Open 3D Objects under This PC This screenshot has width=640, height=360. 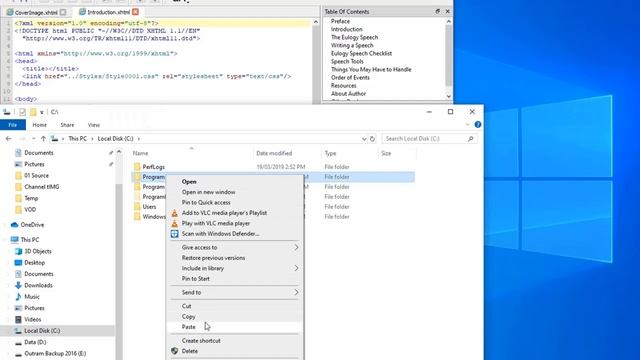pos(38,251)
